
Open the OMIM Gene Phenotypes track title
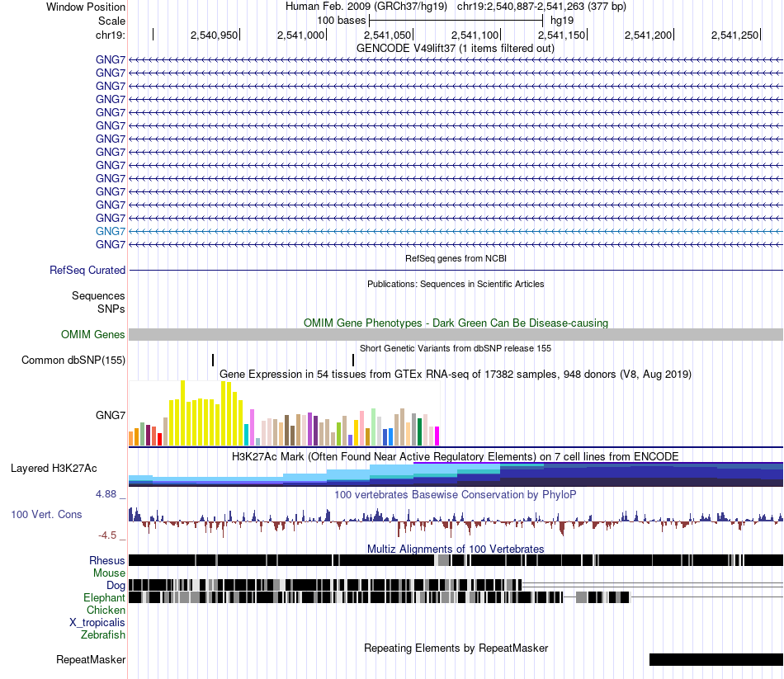click(x=456, y=323)
